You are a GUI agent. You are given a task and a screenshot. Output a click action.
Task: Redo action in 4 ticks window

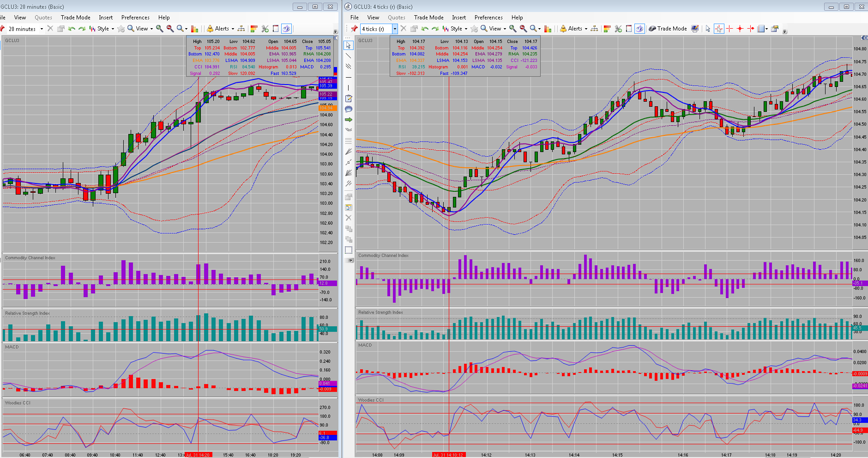(435, 29)
